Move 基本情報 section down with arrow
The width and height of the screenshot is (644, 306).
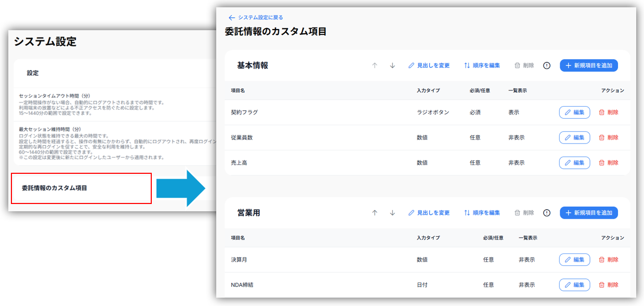point(392,66)
